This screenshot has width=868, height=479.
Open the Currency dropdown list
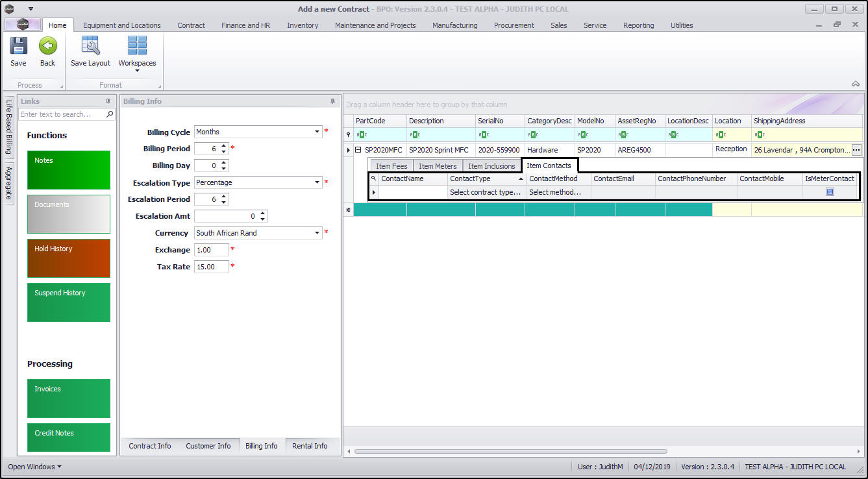317,233
